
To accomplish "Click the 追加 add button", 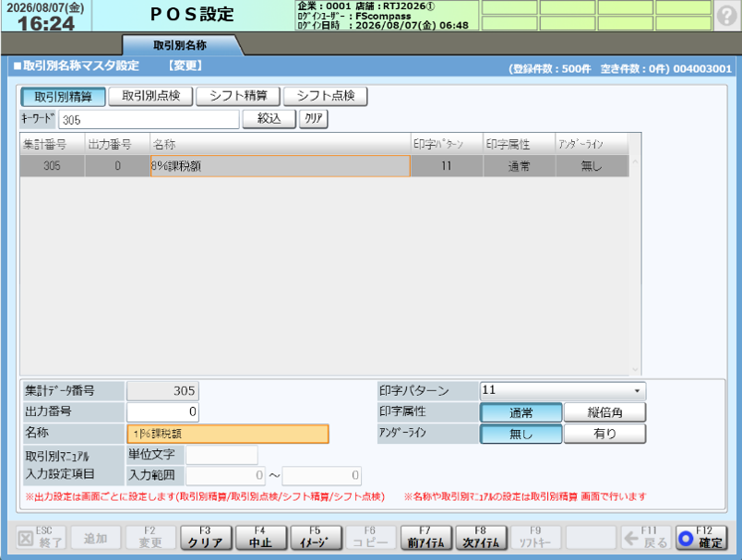I will 95,538.
